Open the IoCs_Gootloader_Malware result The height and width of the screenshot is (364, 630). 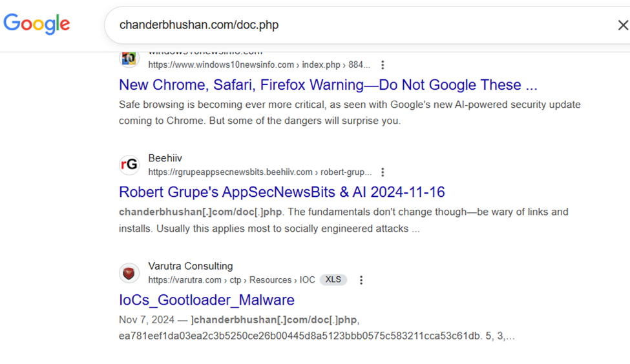coord(207,300)
